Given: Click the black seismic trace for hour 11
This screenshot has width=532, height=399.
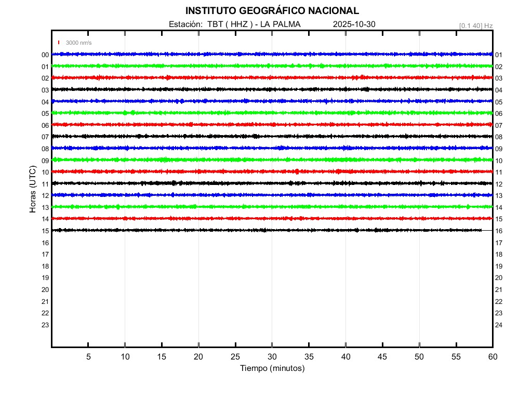Looking at the screenshot, I should 272,183.
